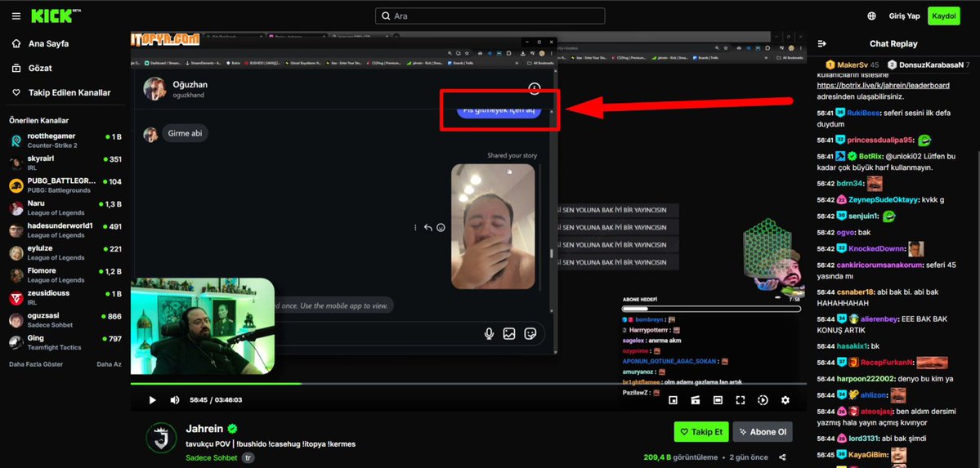This screenshot has height=468, width=980.
Task: Seek on the video progress bar
Action: 468,384
